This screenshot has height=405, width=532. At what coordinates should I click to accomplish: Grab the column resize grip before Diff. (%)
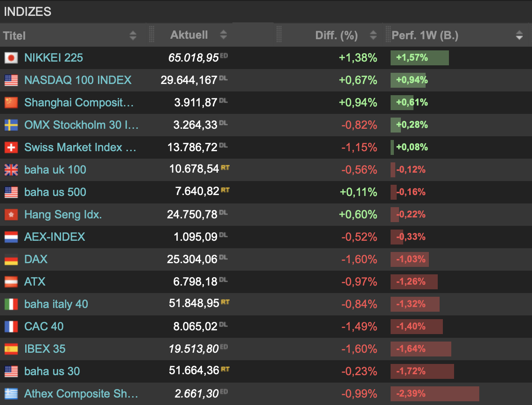tap(279, 34)
